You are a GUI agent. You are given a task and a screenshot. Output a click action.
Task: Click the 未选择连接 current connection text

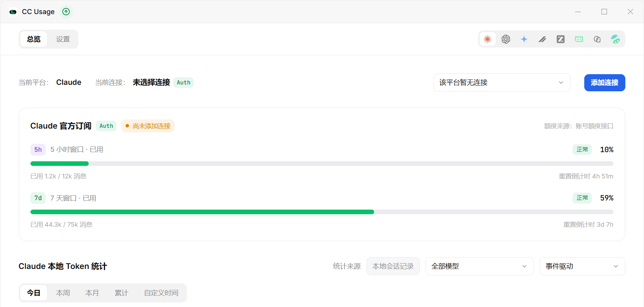click(151, 83)
